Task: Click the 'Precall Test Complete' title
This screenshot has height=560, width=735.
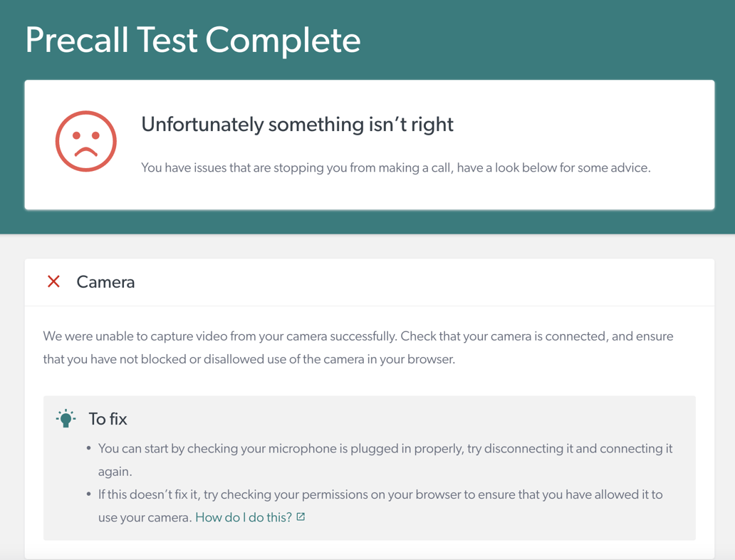Action: [x=192, y=41]
